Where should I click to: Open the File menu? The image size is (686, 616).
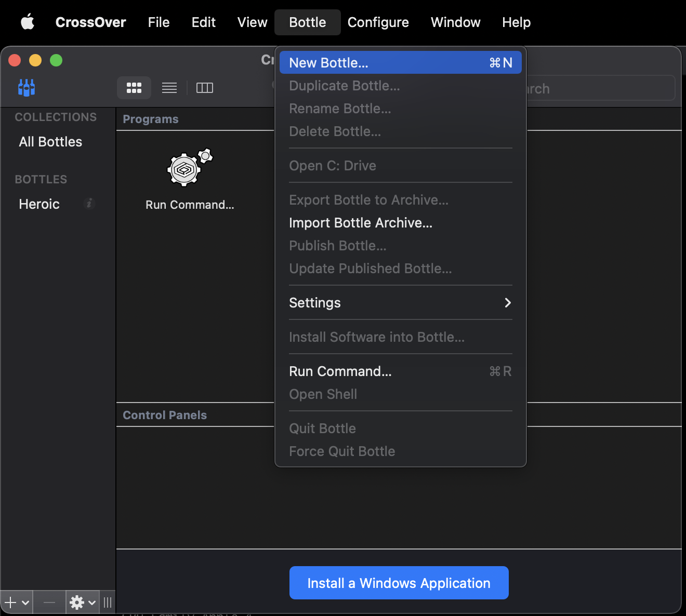159,22
